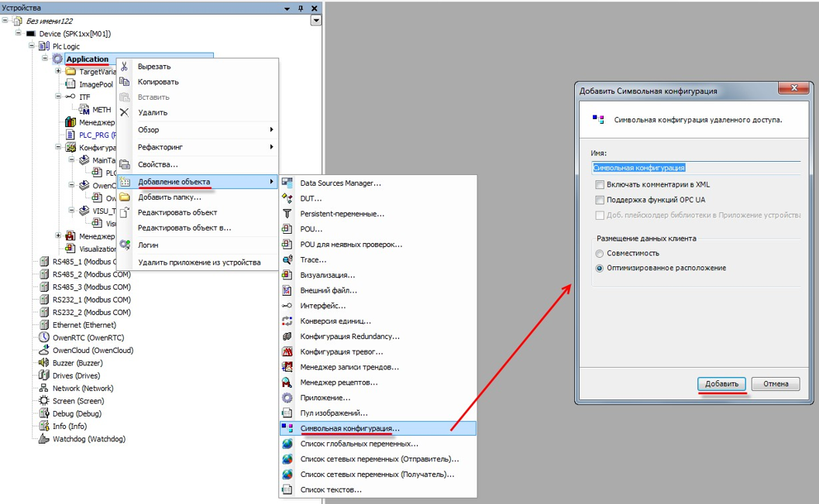Click the Screen device icon in the tree
The width and height of the screenshot is (819, 504).
[44, 401]
